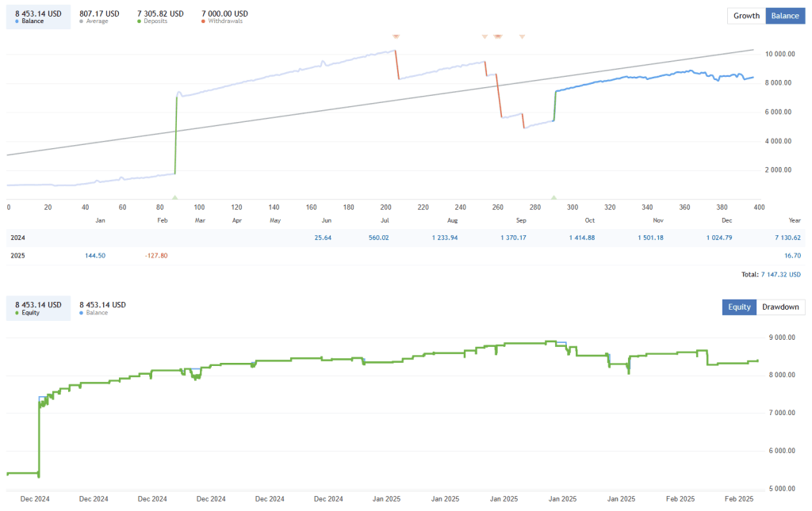
Task: Expand the 2025 yearly results row
Action: tap(17, 254)
